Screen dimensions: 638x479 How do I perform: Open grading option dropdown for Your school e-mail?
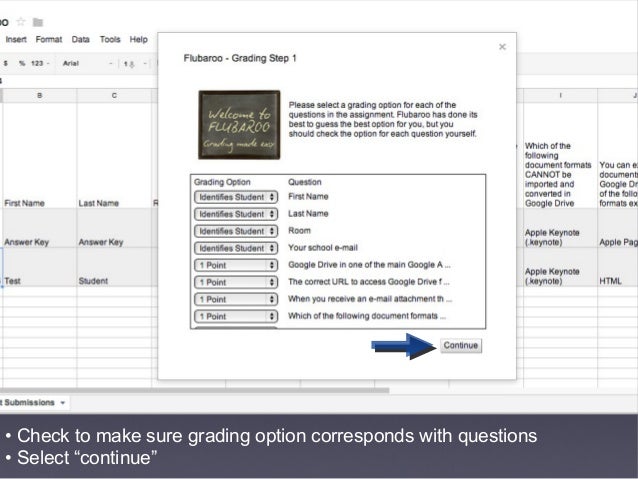click(x=236, y=248)
